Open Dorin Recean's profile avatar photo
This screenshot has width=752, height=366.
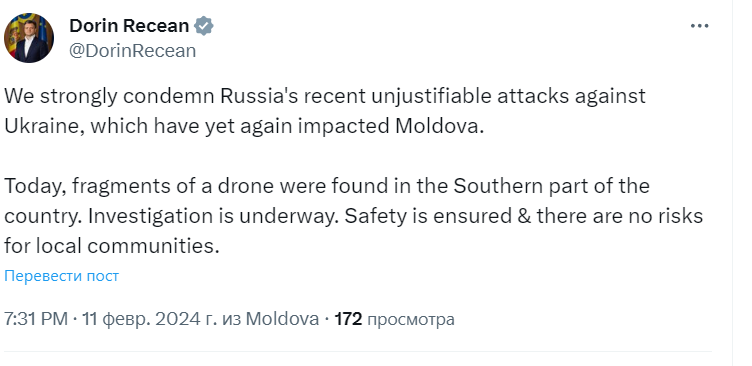pos(29,38)
